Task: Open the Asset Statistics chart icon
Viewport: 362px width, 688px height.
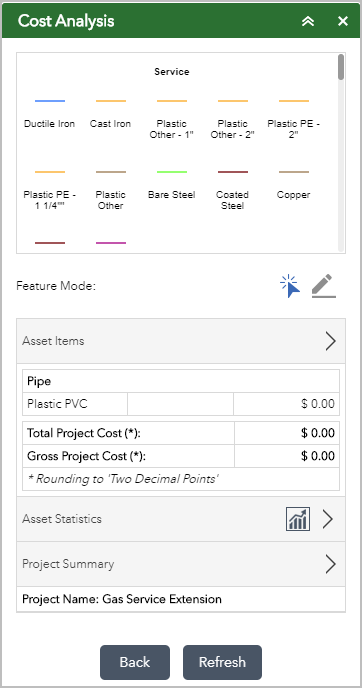Action: tap(298, 519)
